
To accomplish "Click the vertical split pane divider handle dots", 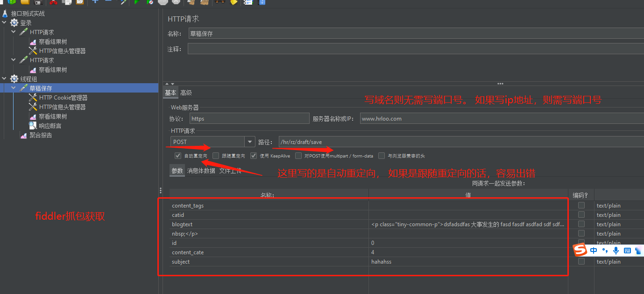I will point(161,190).
